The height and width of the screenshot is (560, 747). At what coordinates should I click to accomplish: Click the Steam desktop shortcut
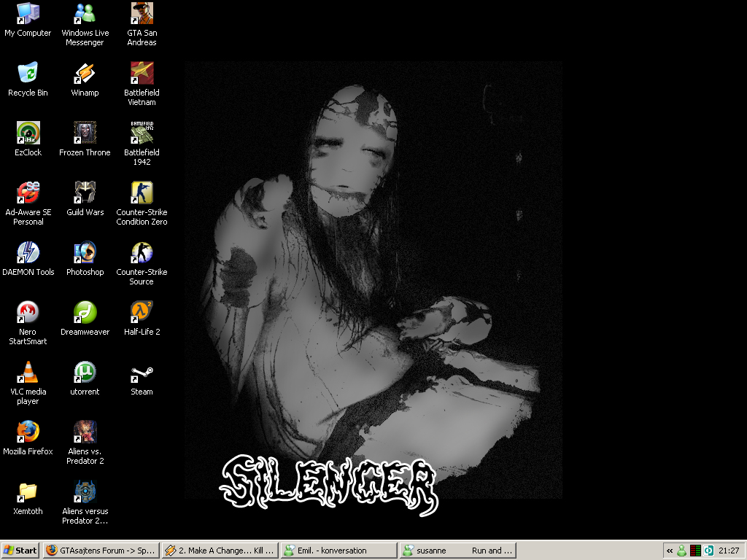[x=142, y=374]
